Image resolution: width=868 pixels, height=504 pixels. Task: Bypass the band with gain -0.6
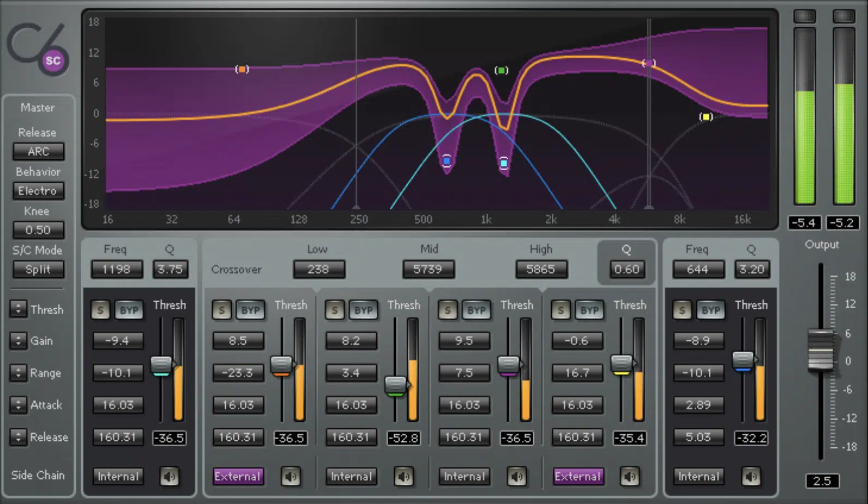tap(589, 310)
